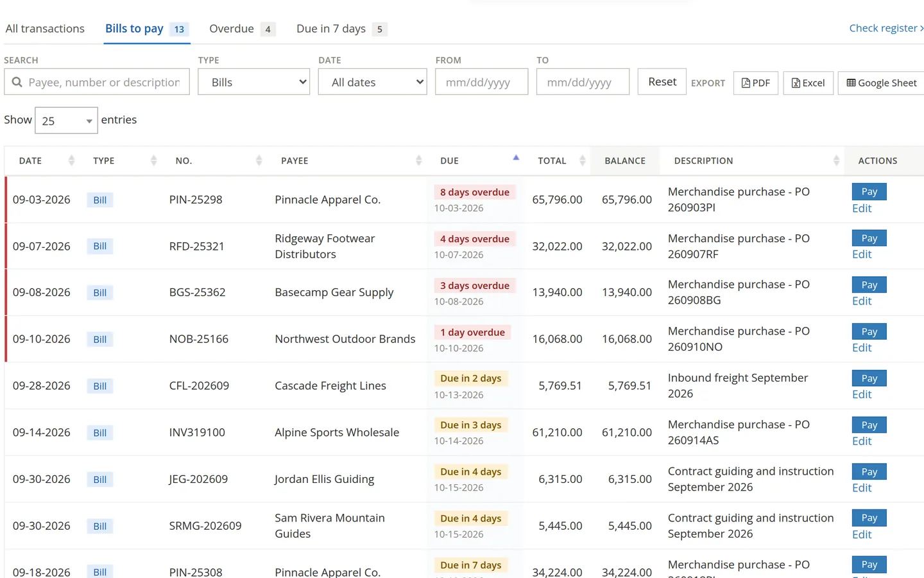Sort by the No. column arrows
Image resolution: width=924 pixels, height=578 pixels.
tap(259, 161)
